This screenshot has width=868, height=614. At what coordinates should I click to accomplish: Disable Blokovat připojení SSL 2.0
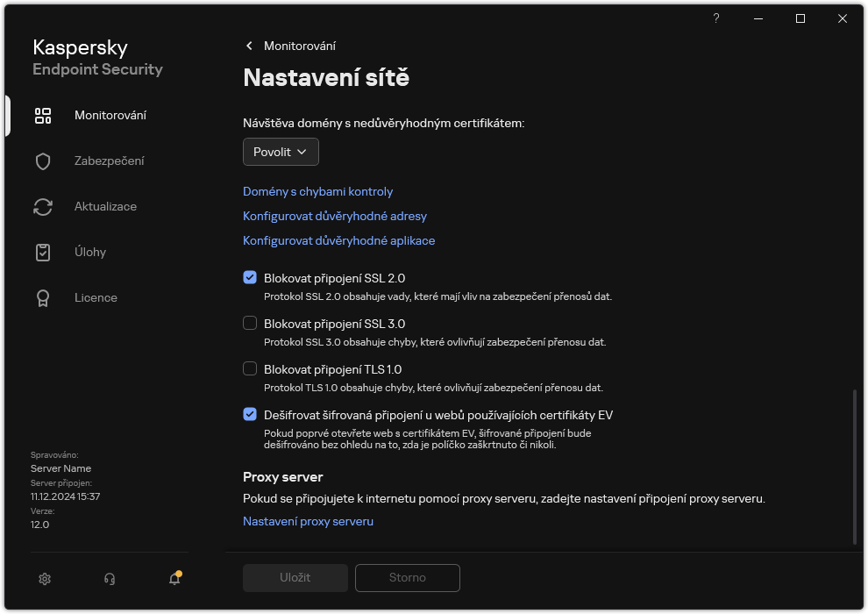(250, 277)
